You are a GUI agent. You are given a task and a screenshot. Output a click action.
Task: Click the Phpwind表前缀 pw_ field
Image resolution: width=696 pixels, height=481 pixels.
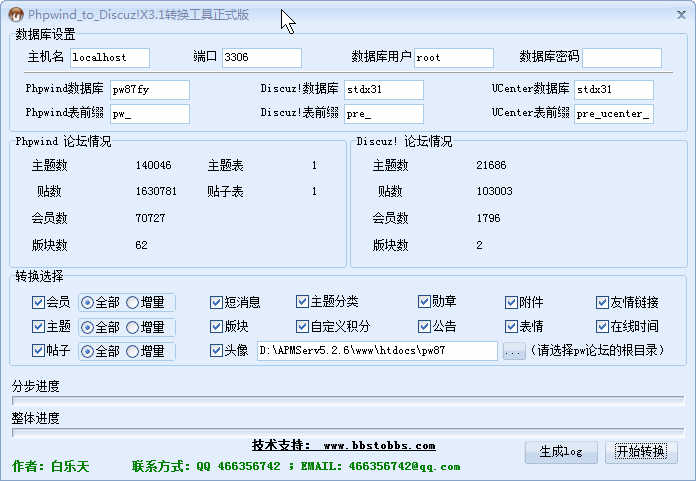150,114
